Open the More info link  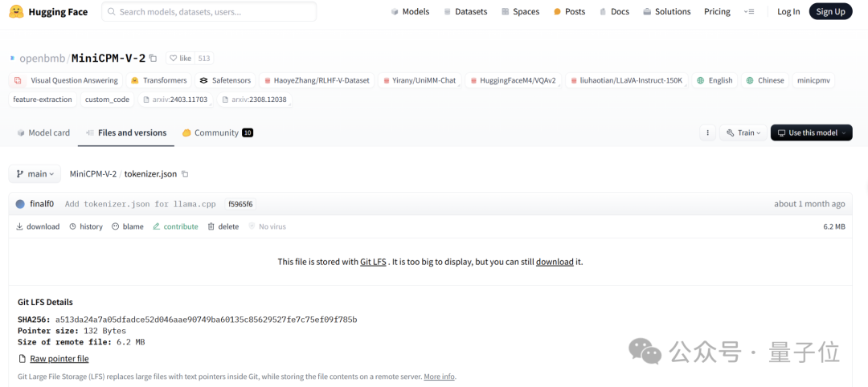(439, 377)
